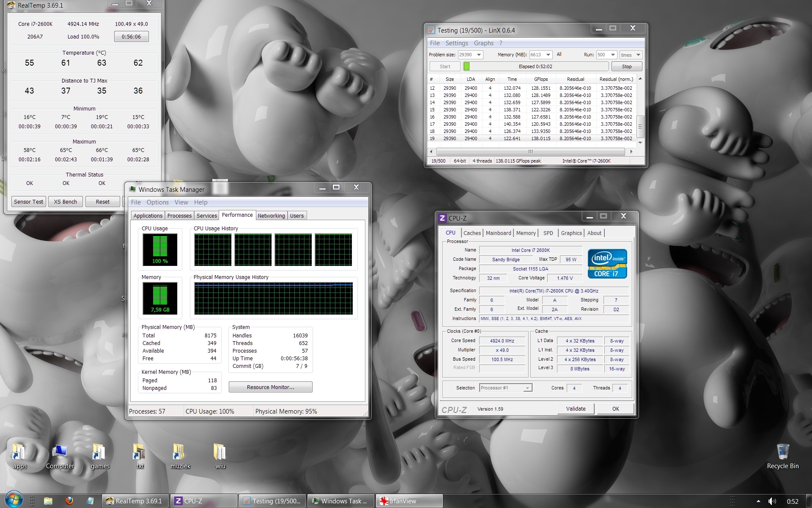Viewport: 812px width, 508px height.
Task: Click the XS Bench button in RealTemp
Action: [66, 202]
